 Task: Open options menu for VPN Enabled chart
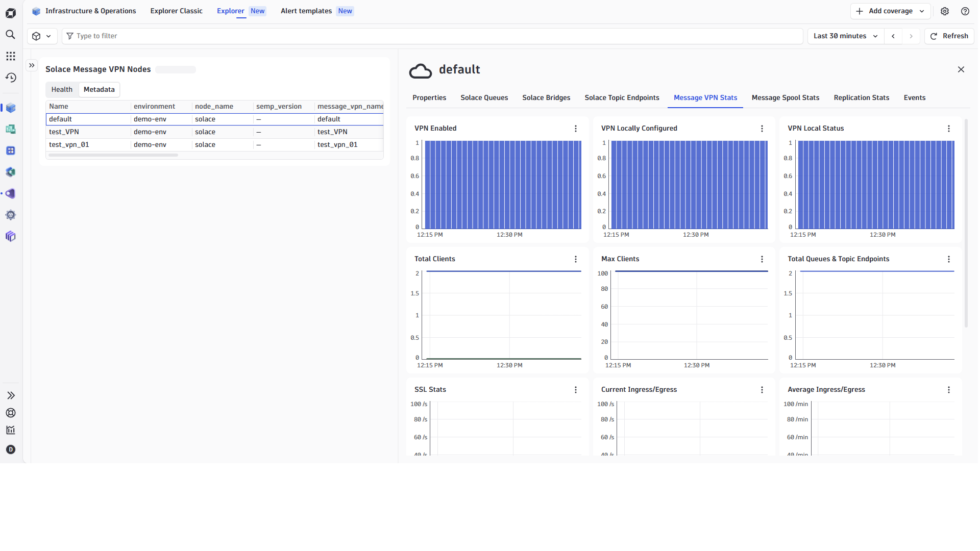(576, 129)
